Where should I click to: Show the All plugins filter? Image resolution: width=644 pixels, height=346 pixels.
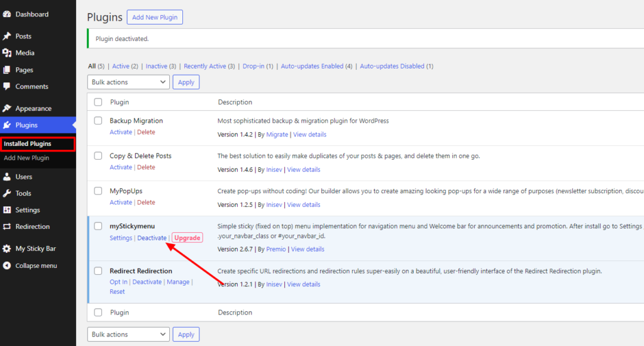point(92,66)
